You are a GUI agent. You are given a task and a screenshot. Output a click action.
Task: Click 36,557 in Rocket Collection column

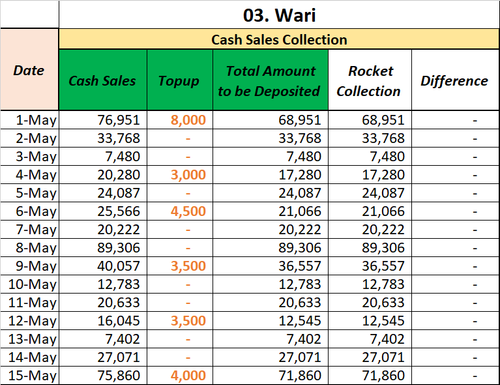370,266
